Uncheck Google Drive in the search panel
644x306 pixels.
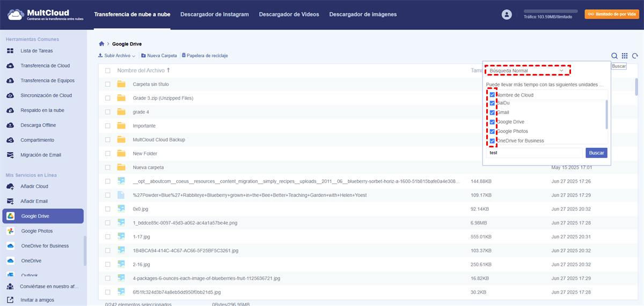tap(492, 122)
